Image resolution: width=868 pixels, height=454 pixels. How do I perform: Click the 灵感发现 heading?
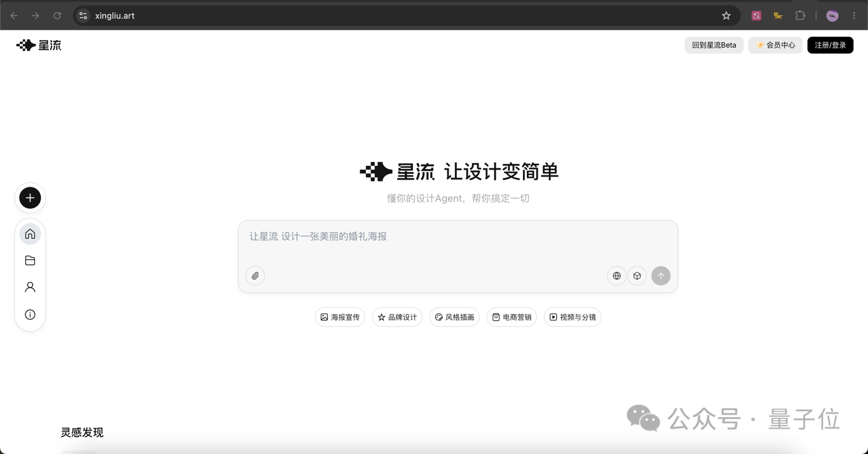tap(82, 432)
